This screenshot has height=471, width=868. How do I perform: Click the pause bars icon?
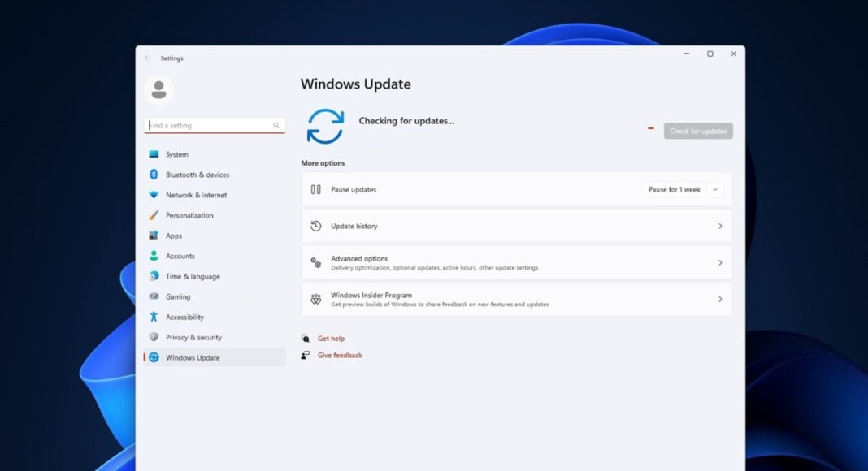pos(315,189)
